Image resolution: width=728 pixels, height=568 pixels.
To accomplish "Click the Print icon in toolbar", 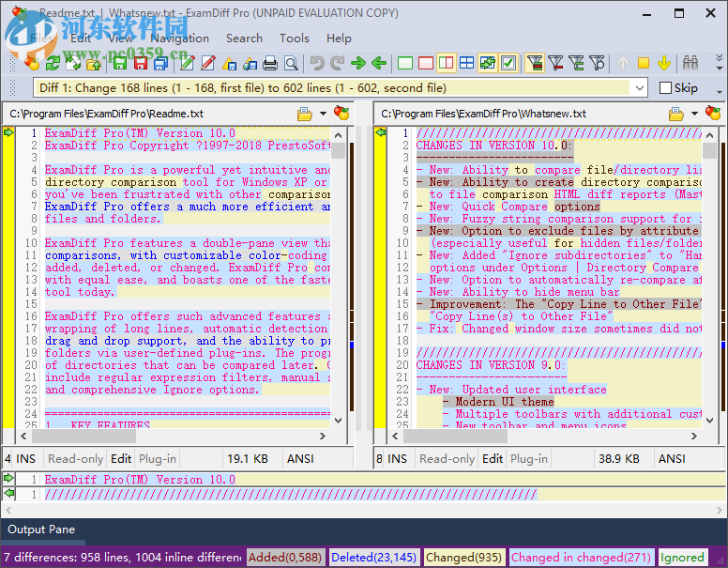I will [270, 63].
